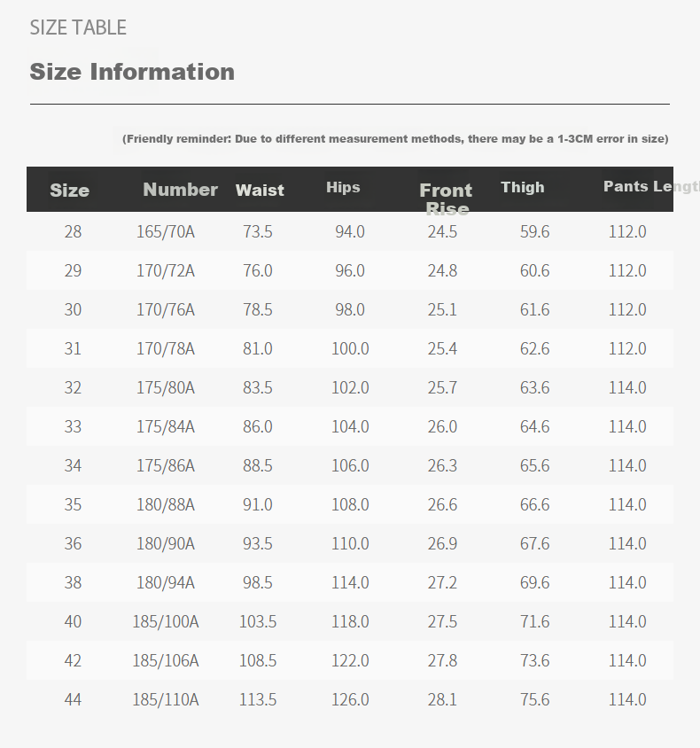Click thigh value 59.6
This screenshot has height=748, width=700.
(x=534, y=232)
